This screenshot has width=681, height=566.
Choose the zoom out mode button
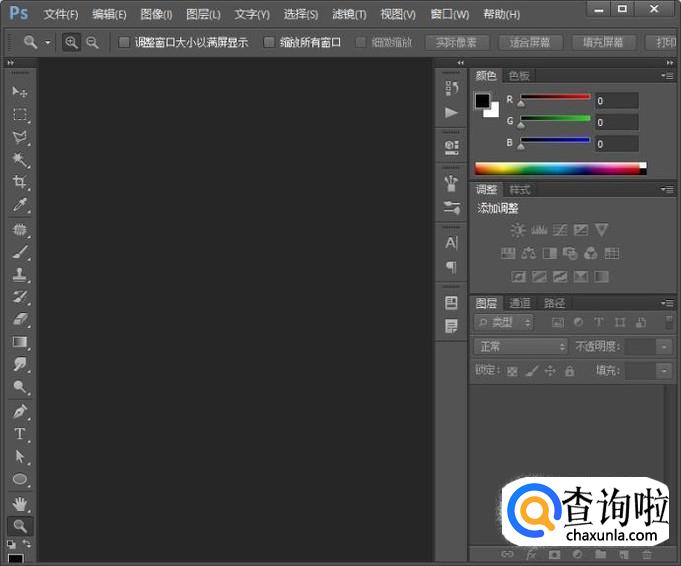tap(93, 43)
